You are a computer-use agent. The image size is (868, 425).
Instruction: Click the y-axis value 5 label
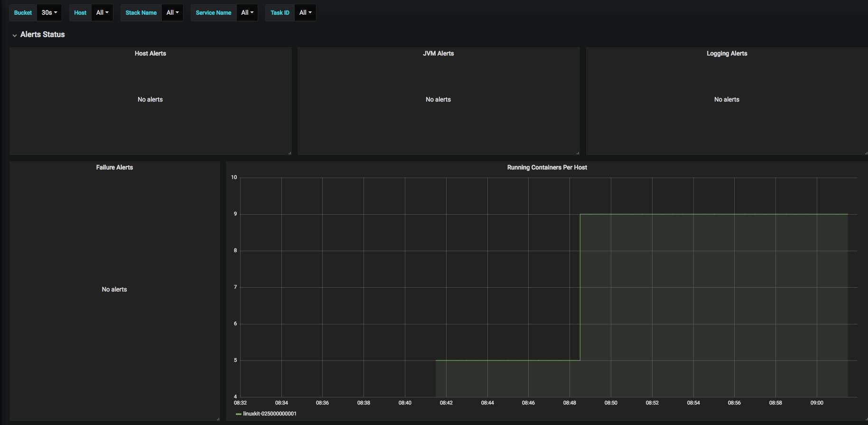[235, 360]
